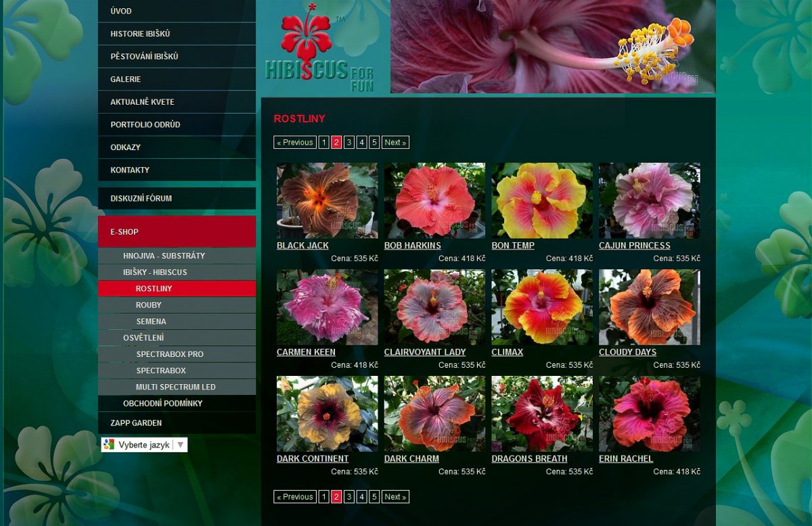Open Climax flower thumbnail
This screenshot has height=526, width=812.
pyautogui.click(x=542, y=307)
